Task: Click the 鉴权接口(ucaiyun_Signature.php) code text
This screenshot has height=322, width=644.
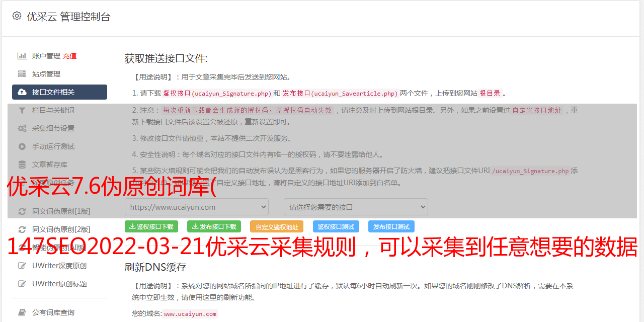Action: tap(217, 93)
